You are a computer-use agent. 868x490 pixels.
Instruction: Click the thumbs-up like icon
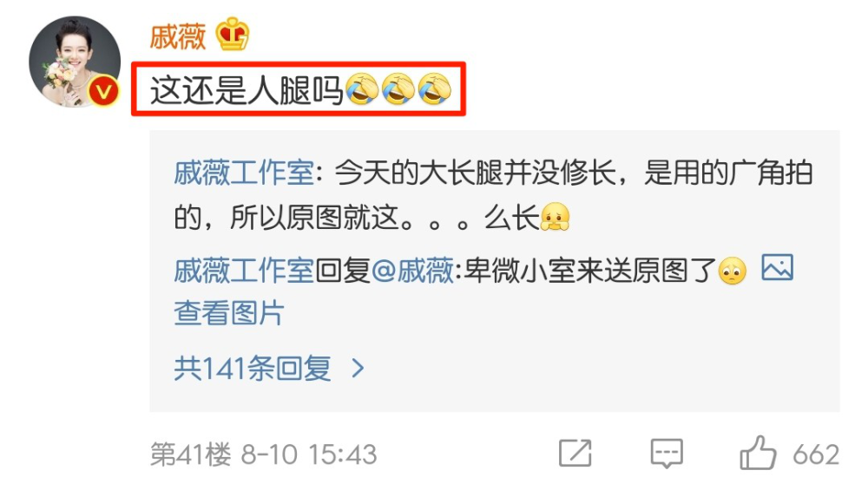pos(758,453)
